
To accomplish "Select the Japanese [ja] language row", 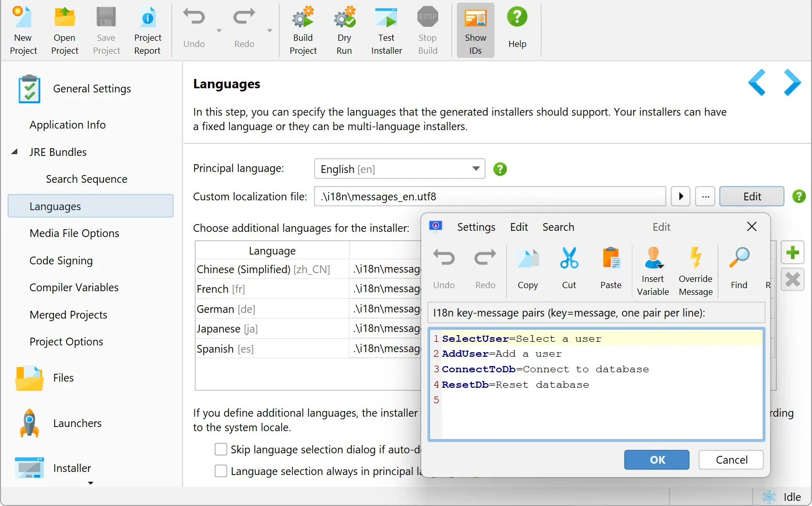I will [x=308, y=328].
